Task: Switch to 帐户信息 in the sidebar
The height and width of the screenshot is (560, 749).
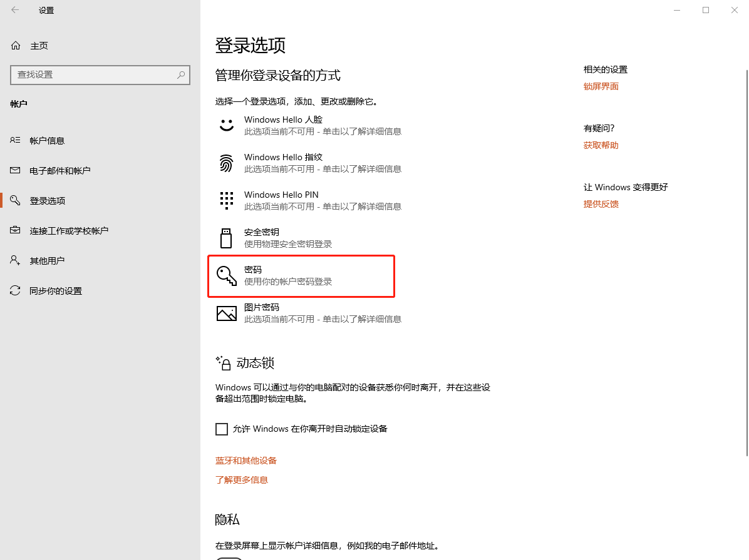Action: (x=47, y=140)
